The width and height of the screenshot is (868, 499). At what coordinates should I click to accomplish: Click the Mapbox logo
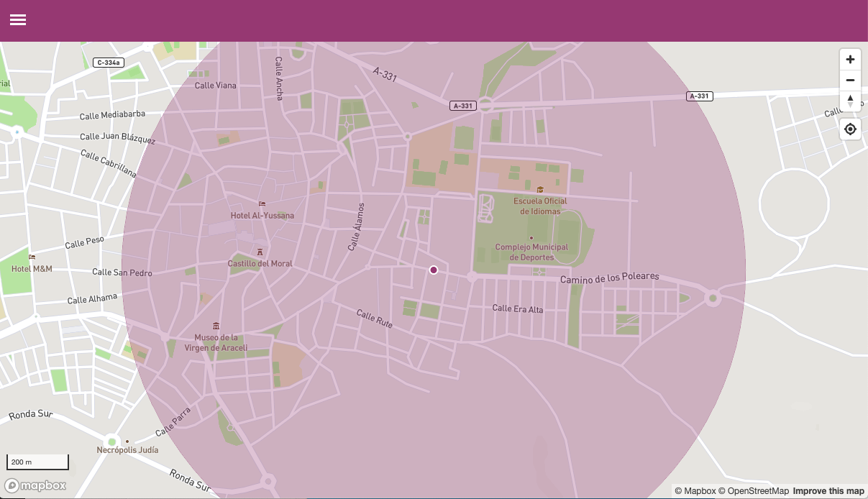click(36, 485)
